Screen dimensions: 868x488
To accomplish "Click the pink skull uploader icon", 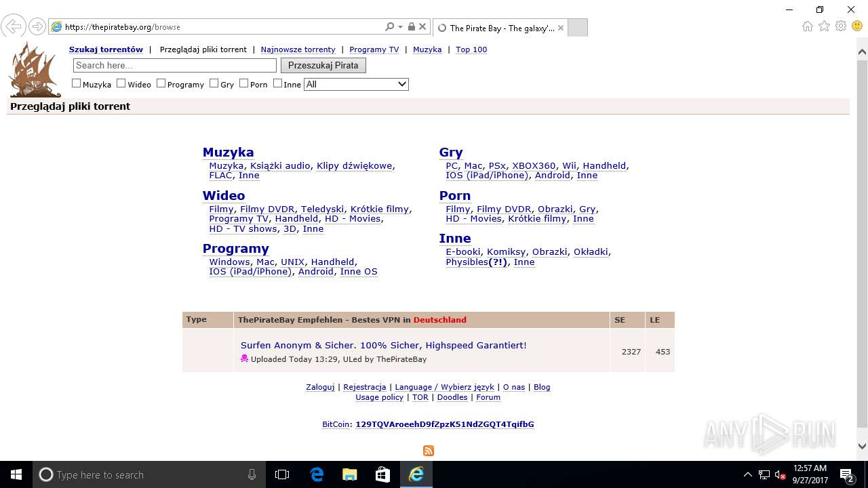I will [x=245, y=359].
